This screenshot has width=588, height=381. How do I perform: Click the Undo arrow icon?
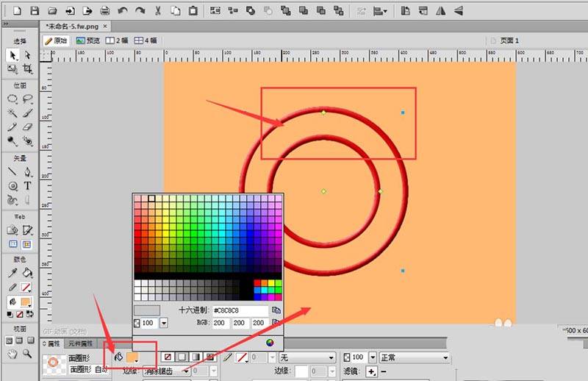click(x=122, y=11)
